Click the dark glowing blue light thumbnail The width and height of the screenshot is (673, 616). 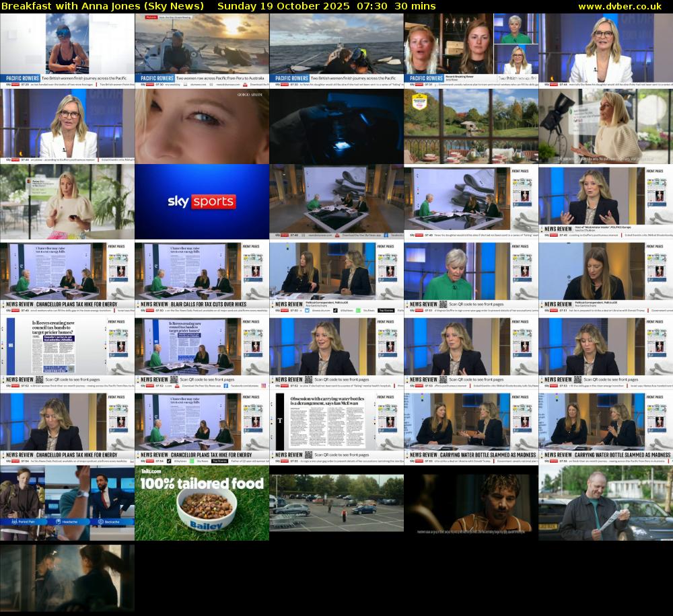(x=336, y=126)
